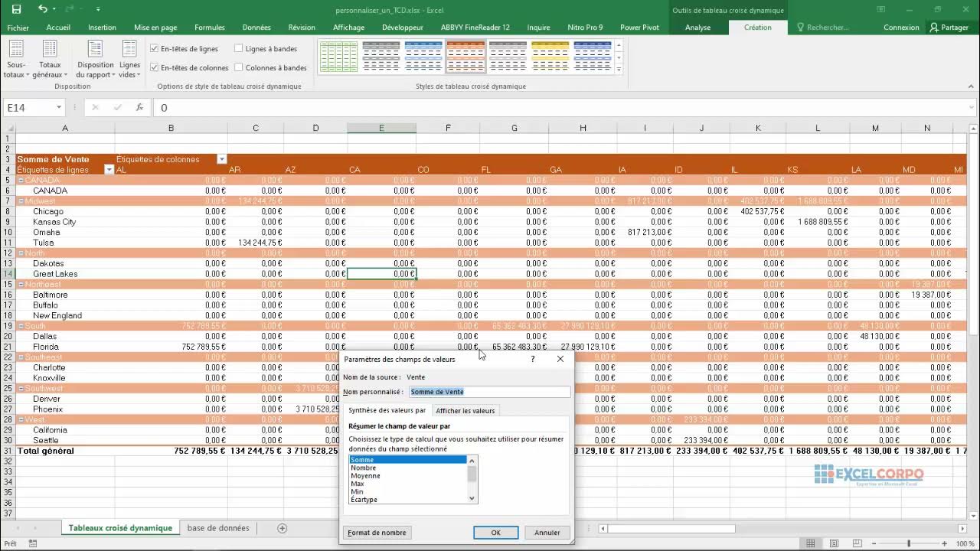Collapse the CANADA group row

(21, 180)
